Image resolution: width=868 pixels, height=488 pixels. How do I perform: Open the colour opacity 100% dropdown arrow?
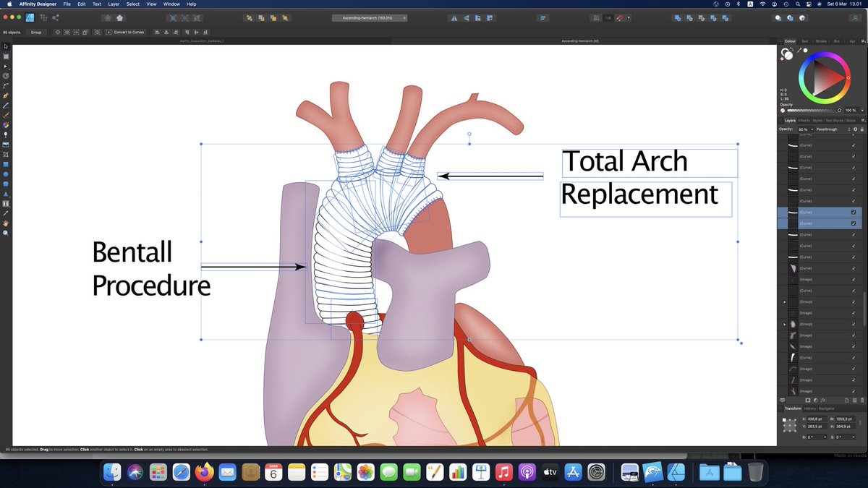[863, 110]
